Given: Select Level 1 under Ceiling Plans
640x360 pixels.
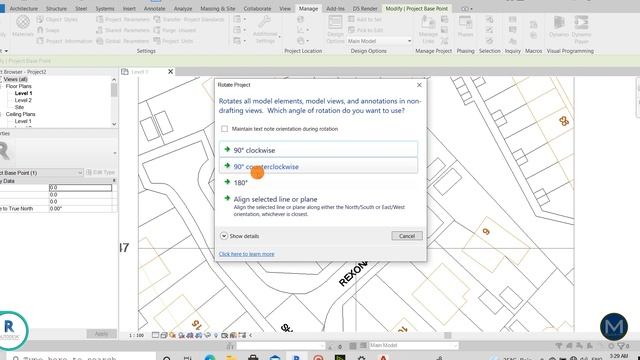Looking at the screenshot, I should (23, 121).
